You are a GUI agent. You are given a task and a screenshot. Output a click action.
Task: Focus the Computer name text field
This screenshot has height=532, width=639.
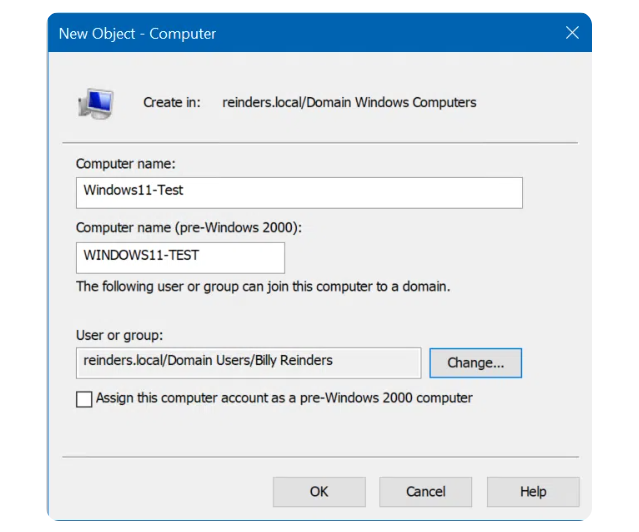coord(299,192)
